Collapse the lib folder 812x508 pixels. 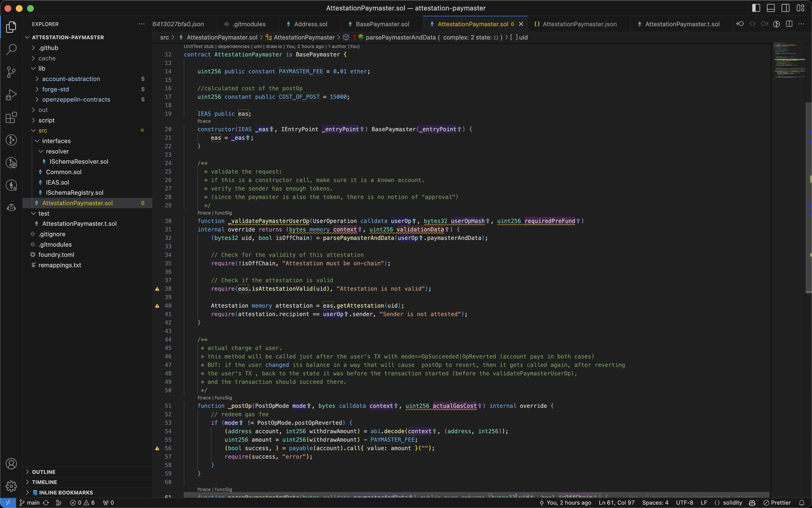click(87, 68)
